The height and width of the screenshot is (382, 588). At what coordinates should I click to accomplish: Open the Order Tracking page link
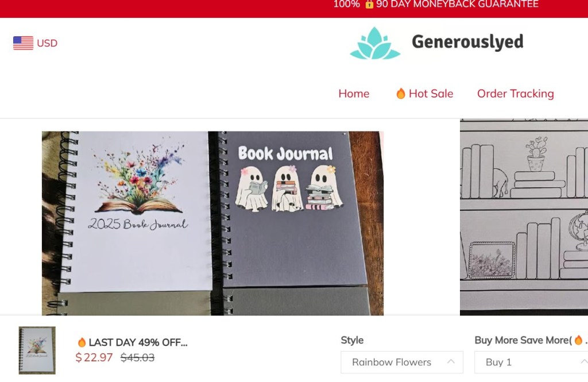click(x=515, y=94)
